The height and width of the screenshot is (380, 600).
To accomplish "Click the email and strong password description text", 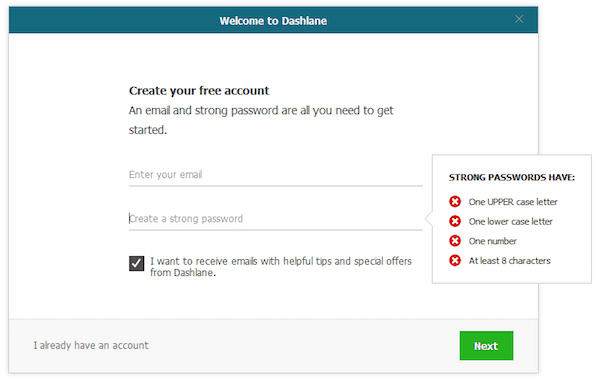I will 261,120.
